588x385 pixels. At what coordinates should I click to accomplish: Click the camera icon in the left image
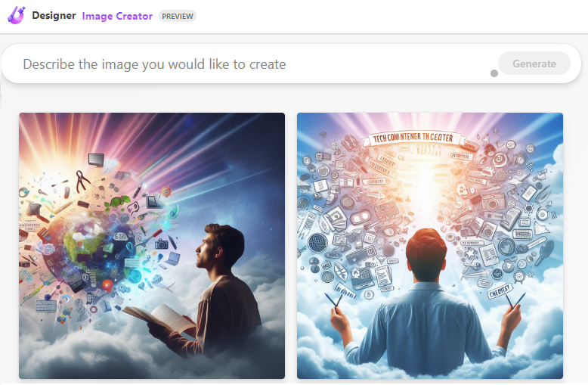[x=162, y=244]
